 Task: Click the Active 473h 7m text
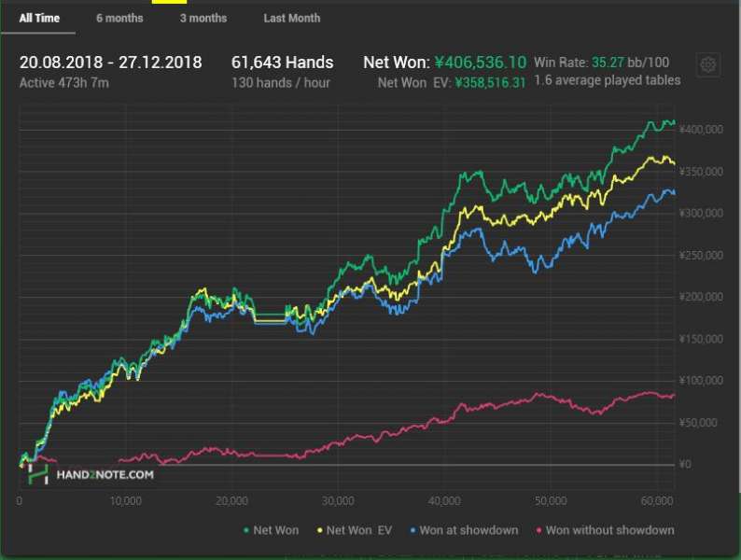coord(64,82)
